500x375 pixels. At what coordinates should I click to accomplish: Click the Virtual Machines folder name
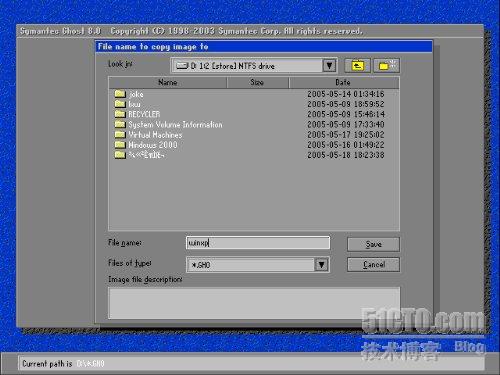(155, 135)
